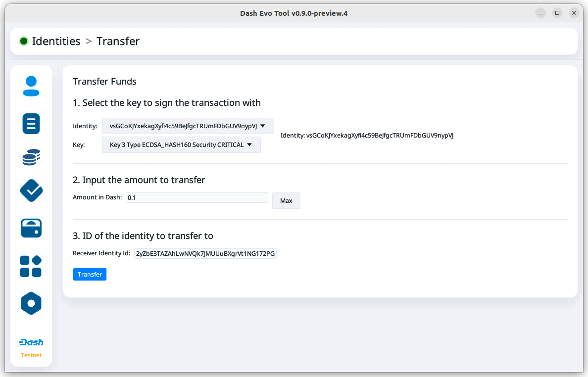Open the coins stack tokens icon
This screenshot has width=588, height=377.
click(31, 157)
